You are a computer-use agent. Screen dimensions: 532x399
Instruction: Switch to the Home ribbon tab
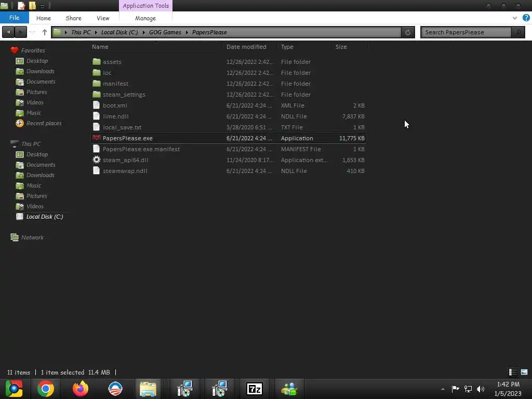tap(44, 18)
